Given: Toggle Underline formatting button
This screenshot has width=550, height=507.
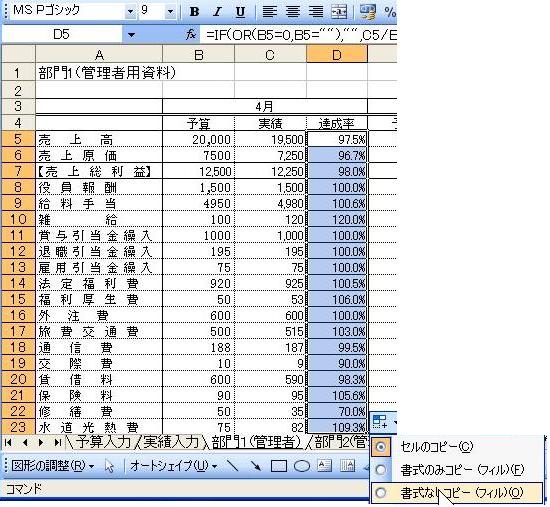Looking at the screenshot, I should click(x=240, y=12).
